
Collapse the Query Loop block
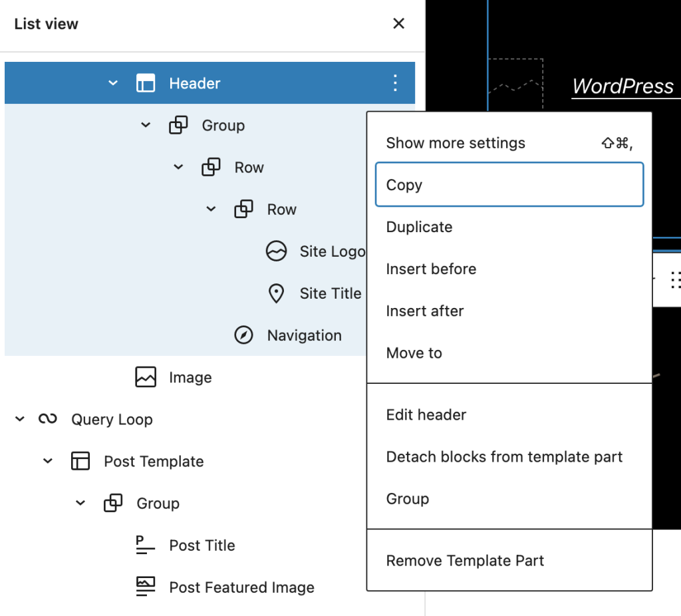click(x=20, y=419)
